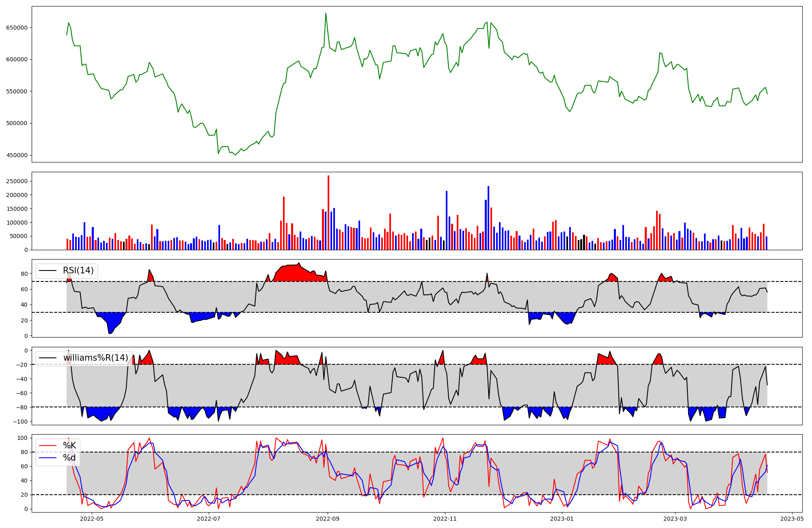The image size is (812, 528).
Task: Click the 2023-03 x-axis date label
Action: pos(675,519)
